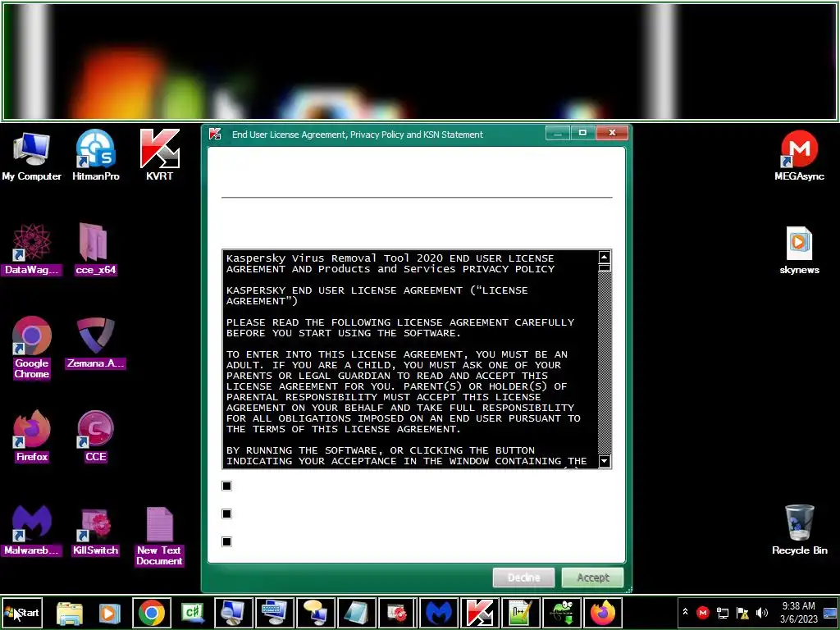840x630 pixels.
Task: Open the CCE desktop shortcut
Action: click(95, 436)
